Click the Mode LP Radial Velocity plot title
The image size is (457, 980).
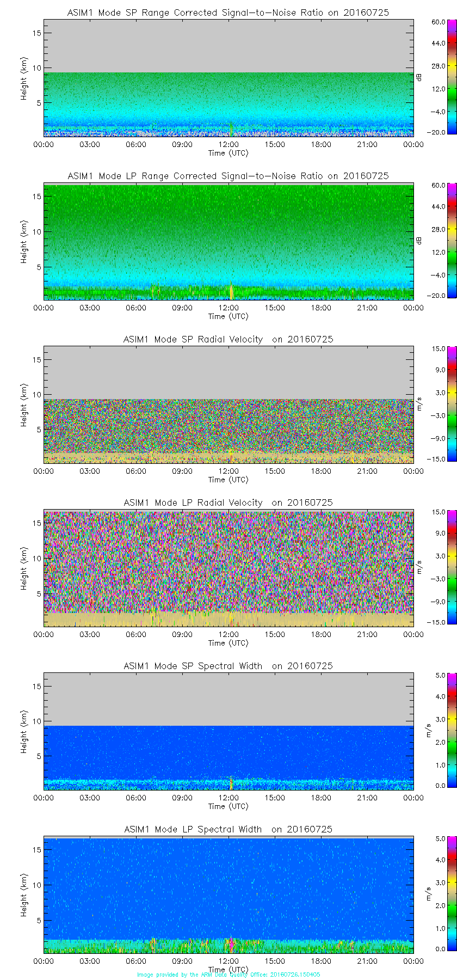[x=228, y=503]
